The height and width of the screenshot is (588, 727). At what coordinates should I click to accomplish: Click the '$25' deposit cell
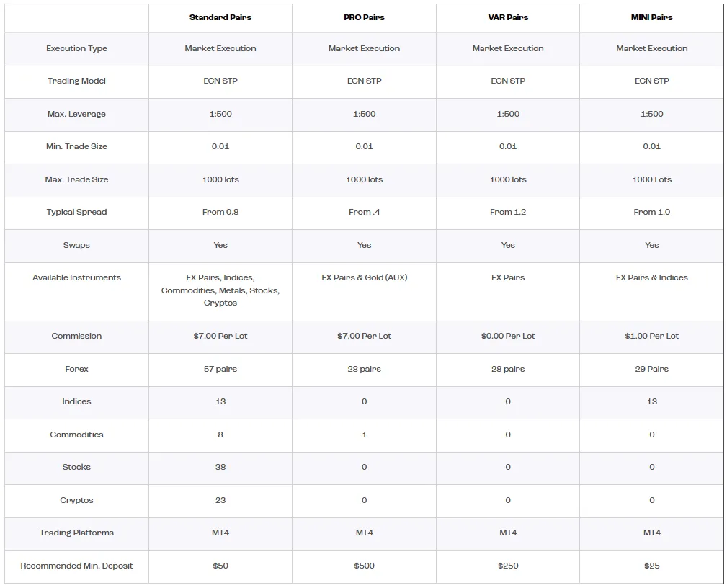[651, 566]
